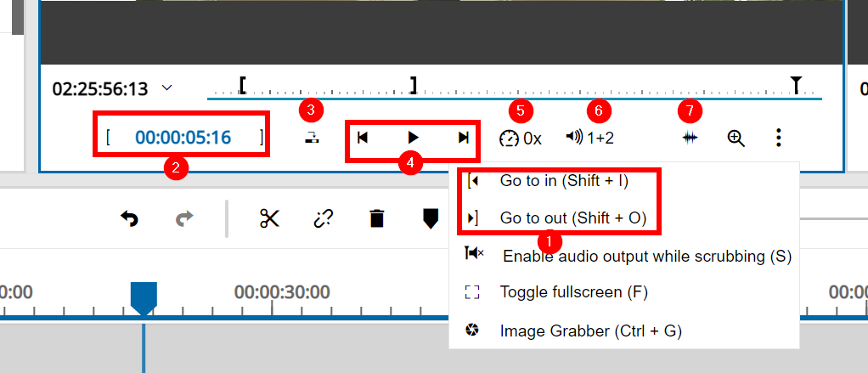Toggle fullscreen from the menu
The image size is (868, 373).
[573, 292]
